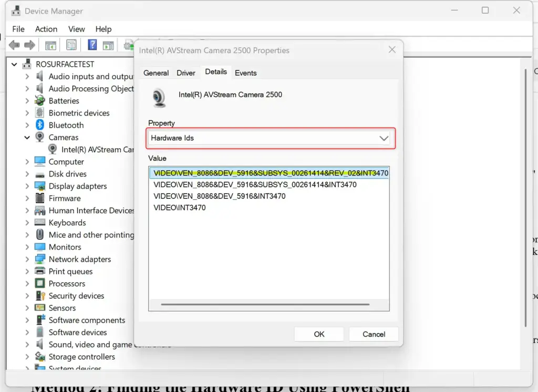Expand the Display adapters chevron
The image size is (538, 392).
point(27,186)
